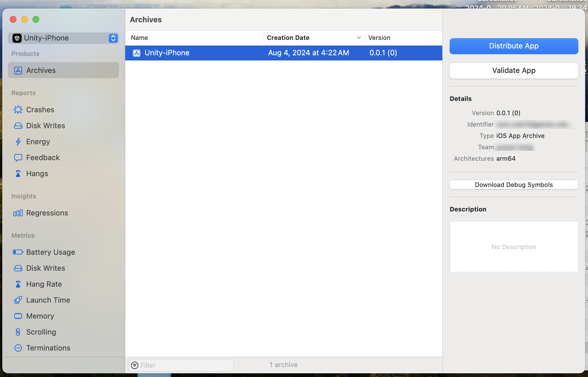The width and height of the screenshot is (588, 377).
Task: Open the Launch Time rocket icon
Action: click(18, 300)
